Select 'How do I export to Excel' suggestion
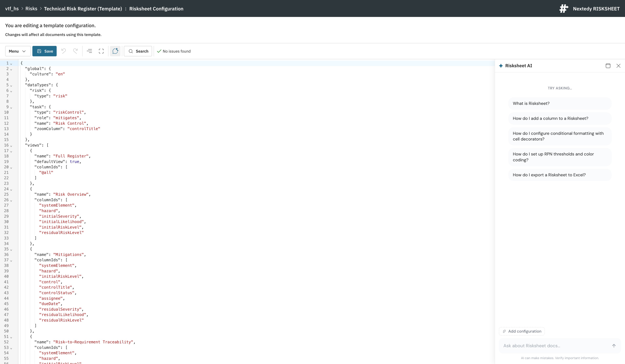 pos(560,175)
